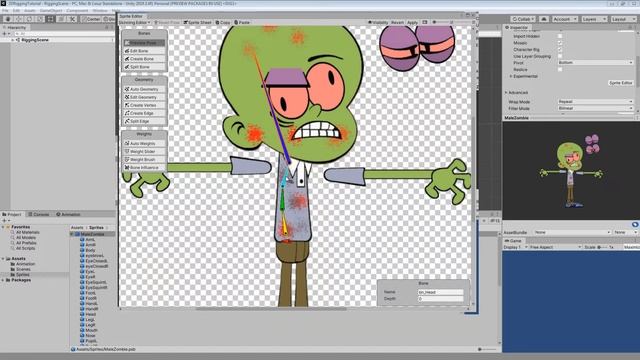Screen dimensions: 640x360
Task: Select the Rotate tool in Unity toolbar
Action: pos(29,19)
